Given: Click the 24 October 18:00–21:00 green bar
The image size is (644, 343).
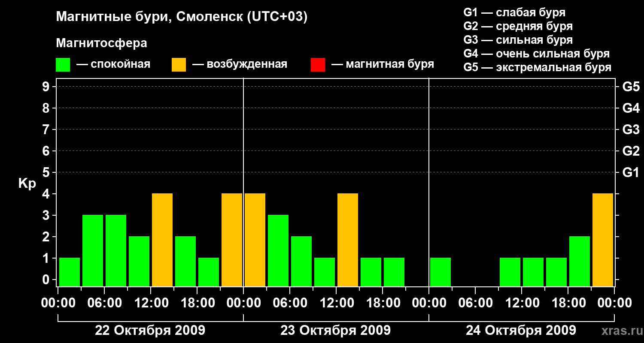Looking at the screenshot, I should 580,261.
